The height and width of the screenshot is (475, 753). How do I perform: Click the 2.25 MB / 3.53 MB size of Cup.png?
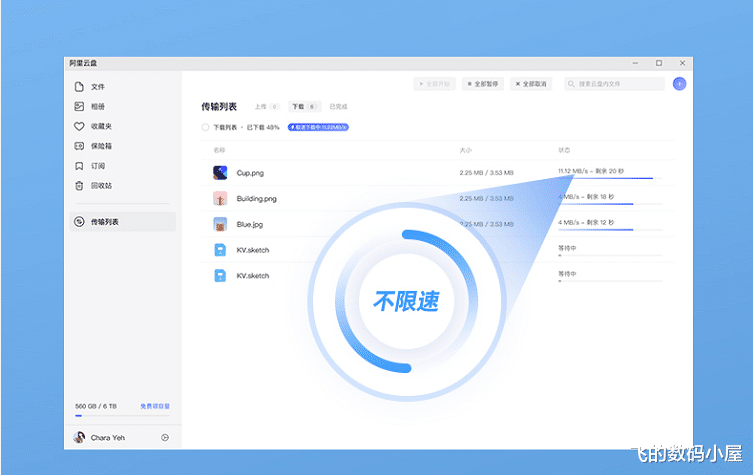[486, 173]
